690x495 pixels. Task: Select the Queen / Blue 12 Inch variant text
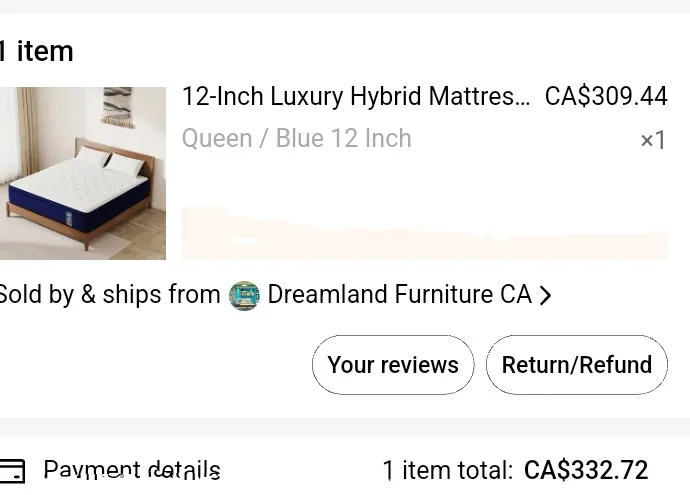pos(297,138)
